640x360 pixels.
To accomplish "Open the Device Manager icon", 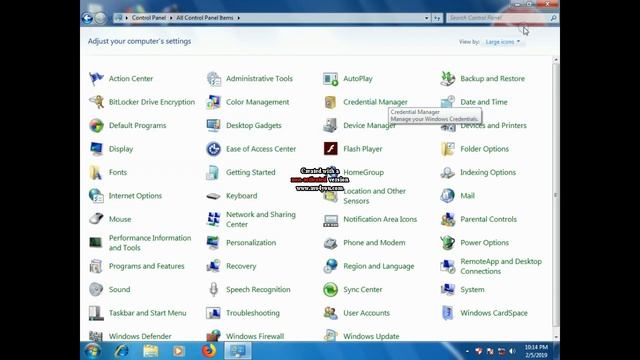I will pyautogui.click(x=331, y=125).
